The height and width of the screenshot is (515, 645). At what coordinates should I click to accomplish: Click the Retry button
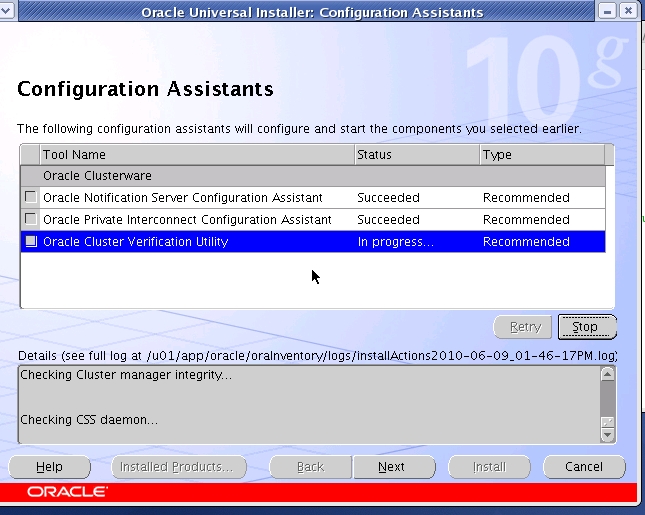click(x=522, y=327)
